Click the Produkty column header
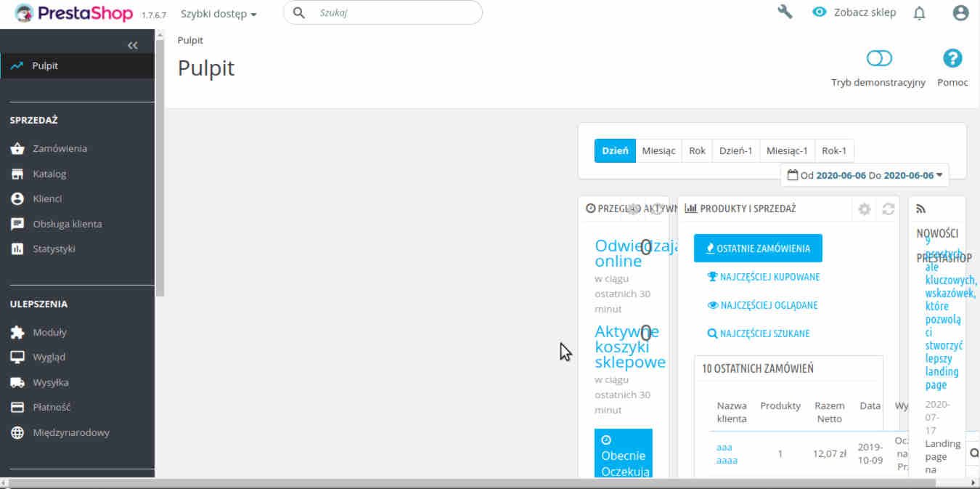 [780, 405]
